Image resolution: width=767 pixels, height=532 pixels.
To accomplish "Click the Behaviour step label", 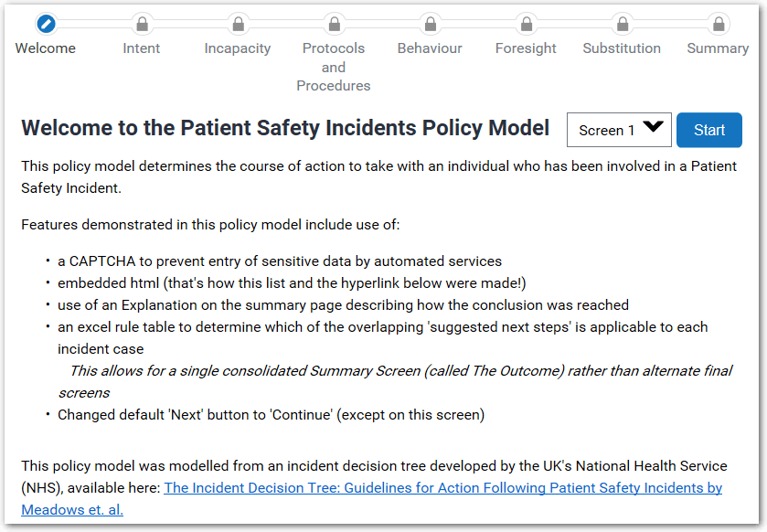I will pos(430,48).
